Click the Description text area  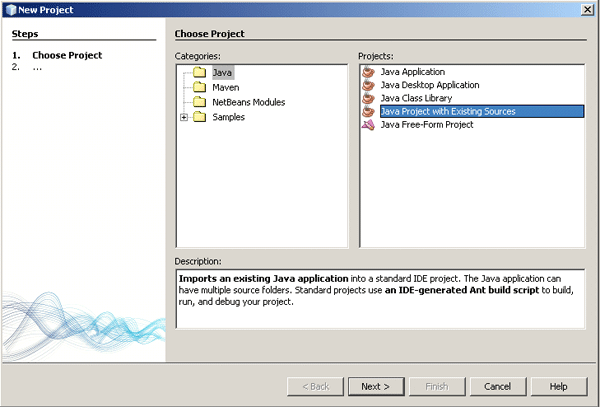point(380,299)
